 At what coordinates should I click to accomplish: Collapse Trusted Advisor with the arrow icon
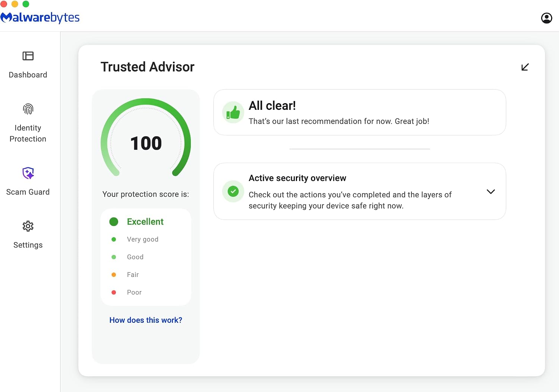click(x=525, y=67)
